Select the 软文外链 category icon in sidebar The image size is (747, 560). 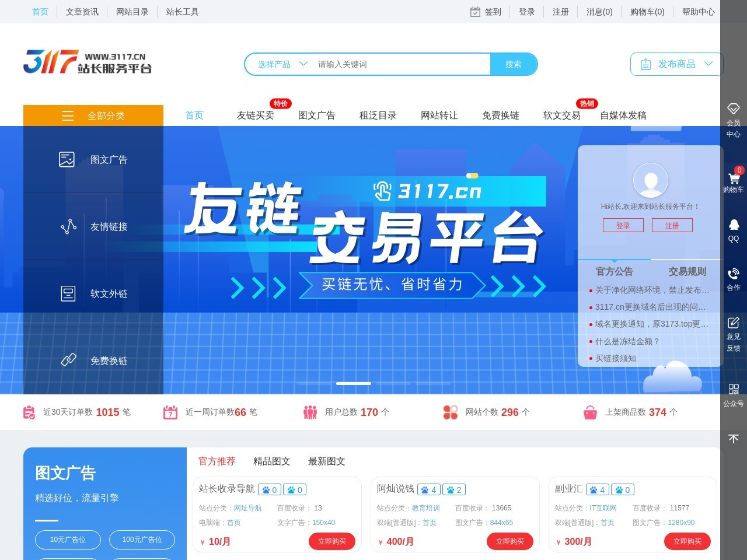coord(68,292)
